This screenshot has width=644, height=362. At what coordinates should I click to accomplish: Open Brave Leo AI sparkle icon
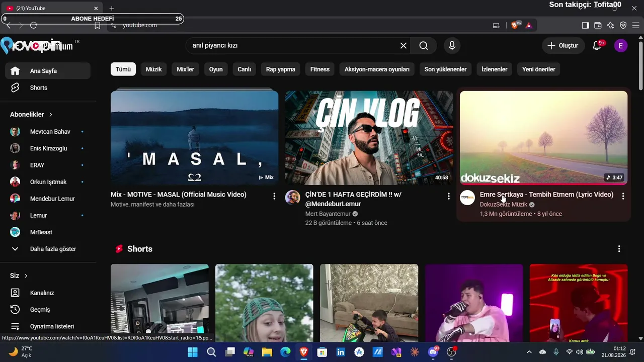point(610,25)
